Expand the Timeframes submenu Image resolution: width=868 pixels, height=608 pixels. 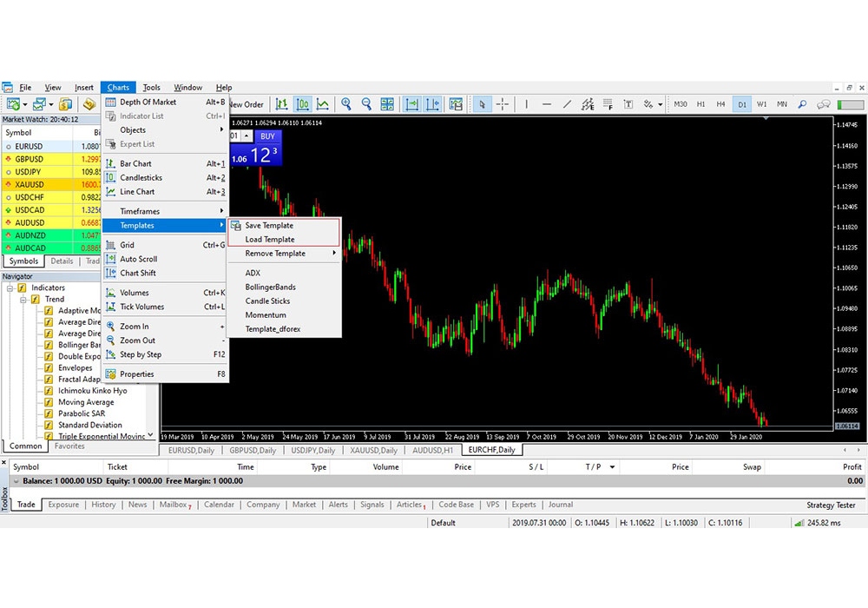pyautogui.click(x=165, y=211)
